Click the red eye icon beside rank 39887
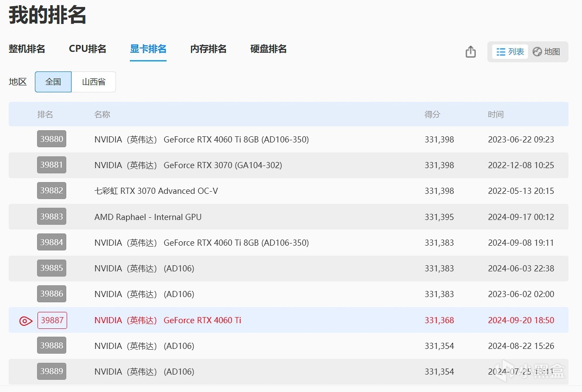The width and height of the screenshot is (582, 392). pos(26,321)
